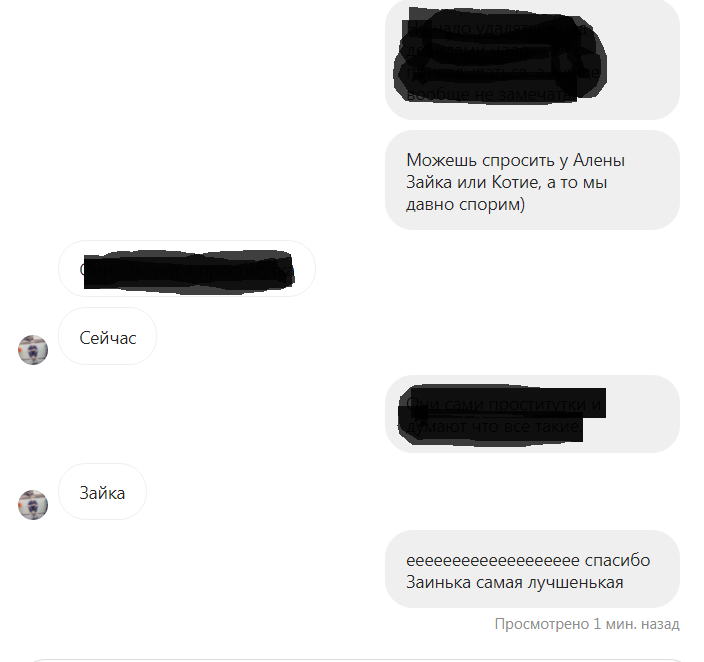
Task: Click the line "Заинька самая лучшенькая"
Action: [x=515, y=583]
